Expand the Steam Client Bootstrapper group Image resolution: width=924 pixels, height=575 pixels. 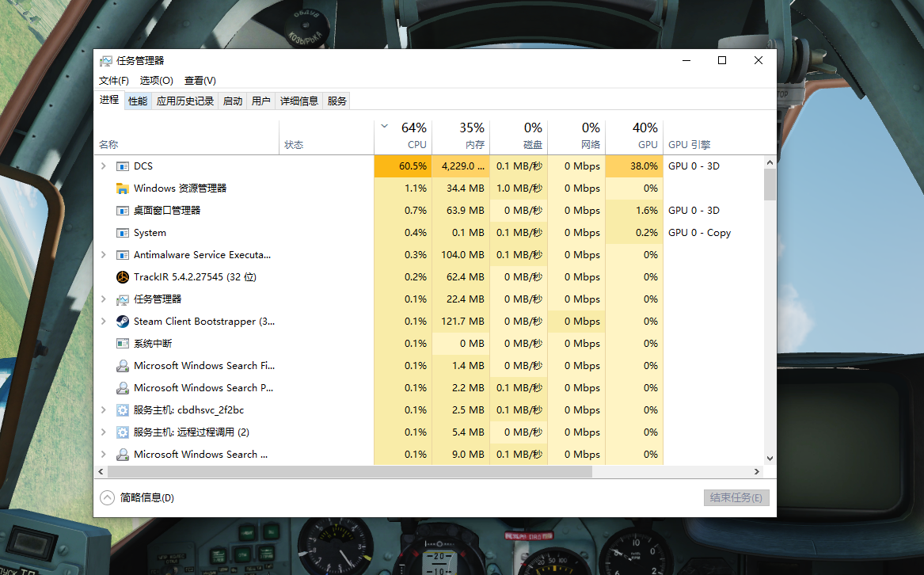(x=104, y=322)
